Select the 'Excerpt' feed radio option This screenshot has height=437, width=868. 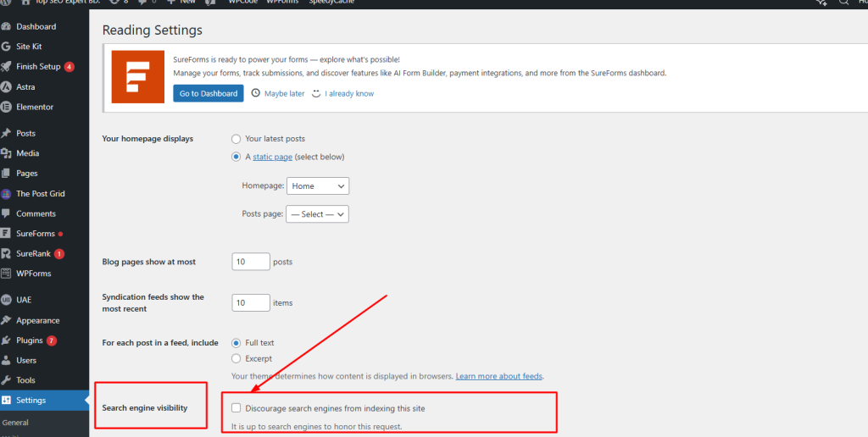[236, 359]
